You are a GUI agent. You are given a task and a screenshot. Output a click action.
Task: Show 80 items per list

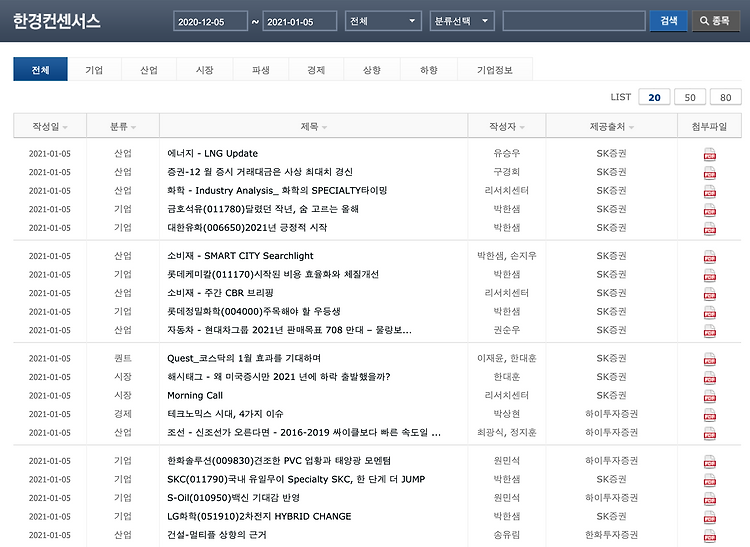coord(726,97)
